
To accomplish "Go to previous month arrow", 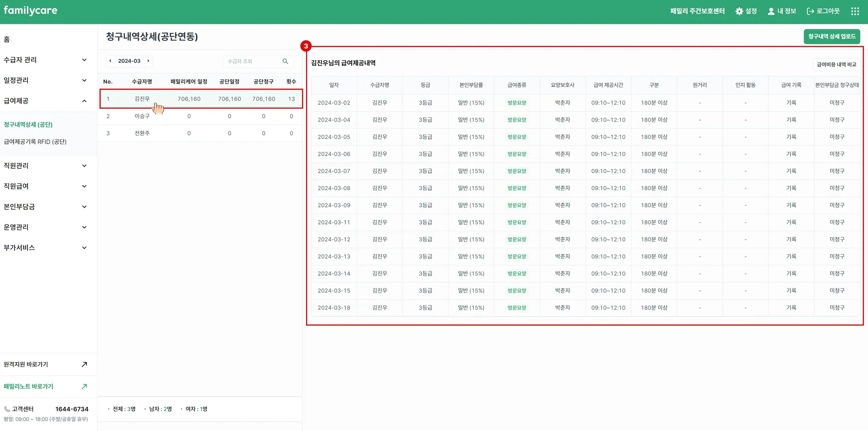I will (111, 61).
